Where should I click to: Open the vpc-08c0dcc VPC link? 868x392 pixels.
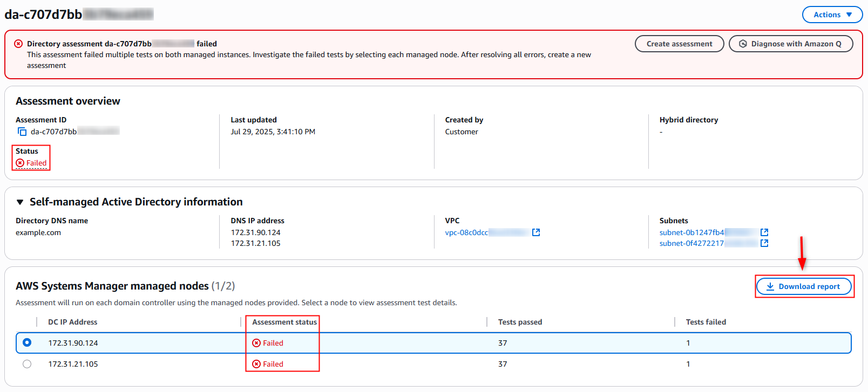point(487,232)
